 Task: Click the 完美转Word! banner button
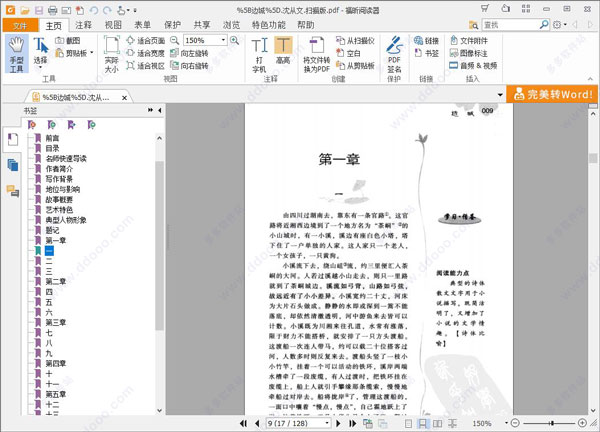click(552, 94)
